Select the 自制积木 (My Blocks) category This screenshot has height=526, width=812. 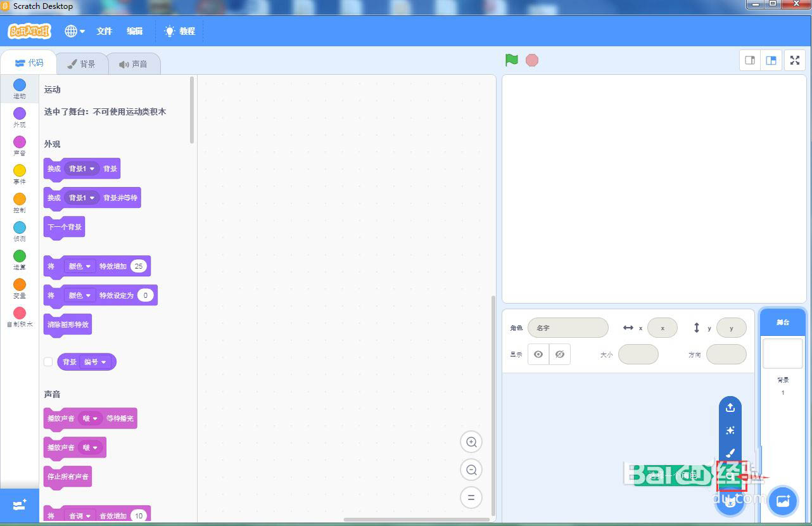[x=20, y=317]
